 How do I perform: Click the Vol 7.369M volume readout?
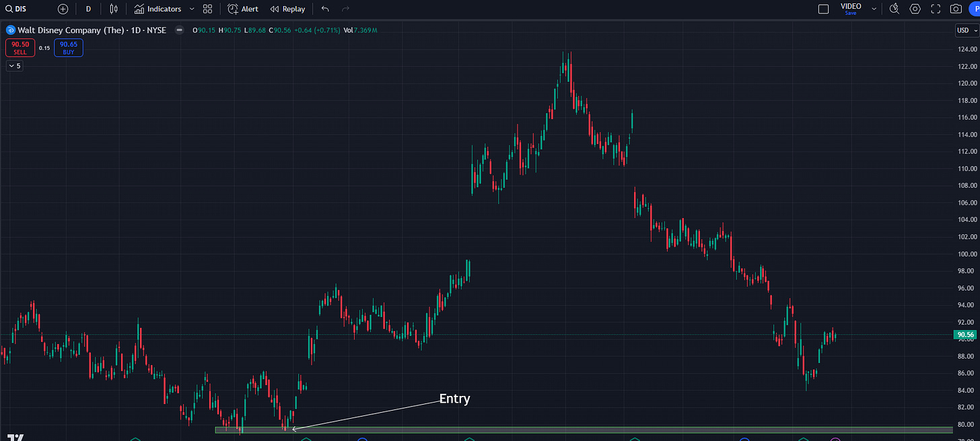tap(360, 30)
